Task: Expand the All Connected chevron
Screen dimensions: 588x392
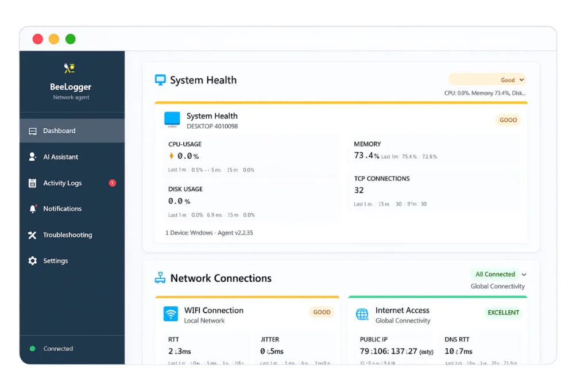Action: tap(524, 275)
